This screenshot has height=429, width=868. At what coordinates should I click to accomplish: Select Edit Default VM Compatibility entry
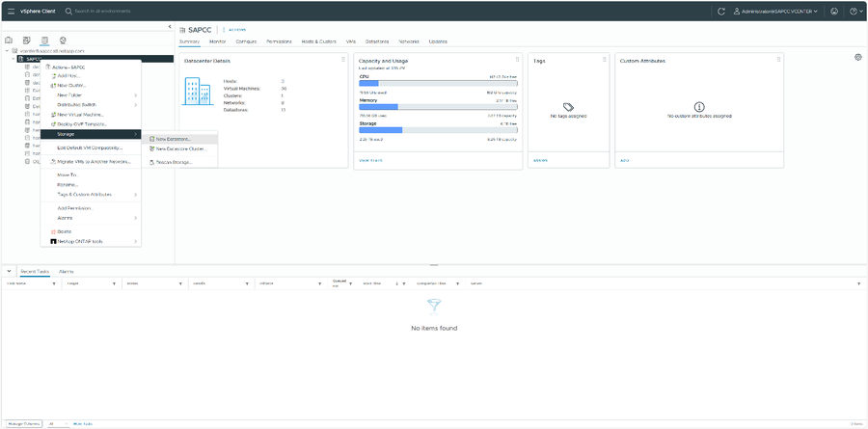point(91,147)
